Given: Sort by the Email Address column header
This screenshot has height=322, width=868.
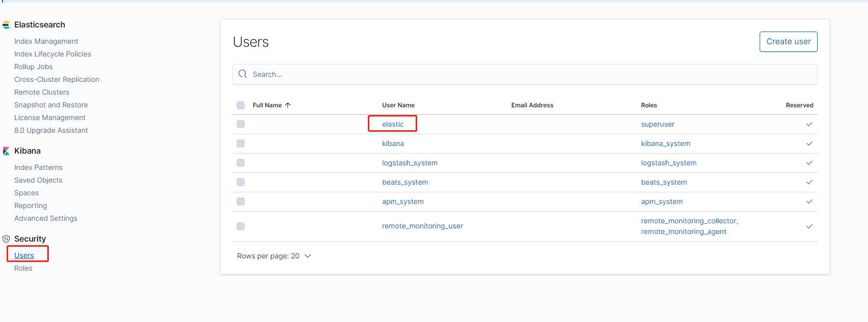Looking at the screenshot, I should click(x=532, y=105).
